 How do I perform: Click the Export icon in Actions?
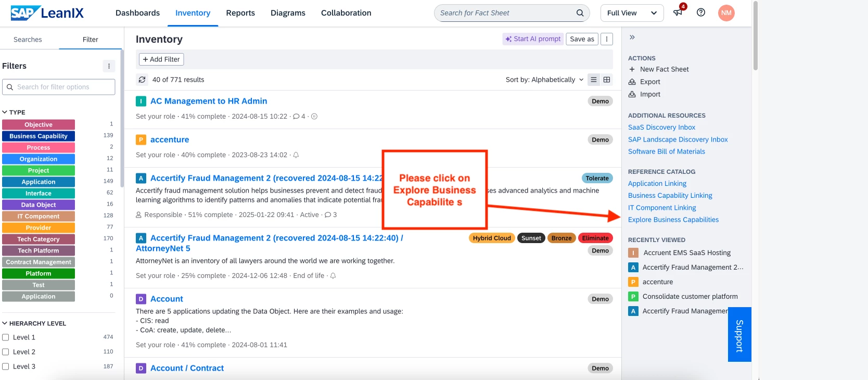point(632,82)
